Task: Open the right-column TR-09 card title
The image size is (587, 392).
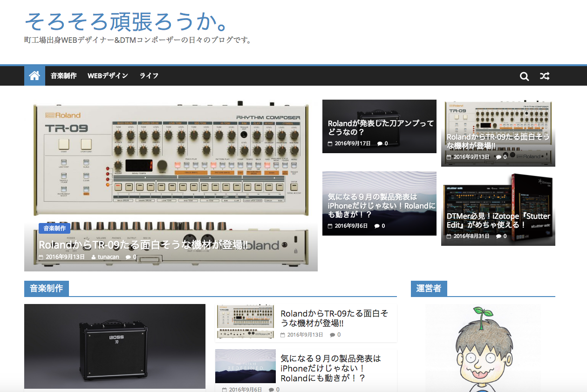Action: click(498, 141)
